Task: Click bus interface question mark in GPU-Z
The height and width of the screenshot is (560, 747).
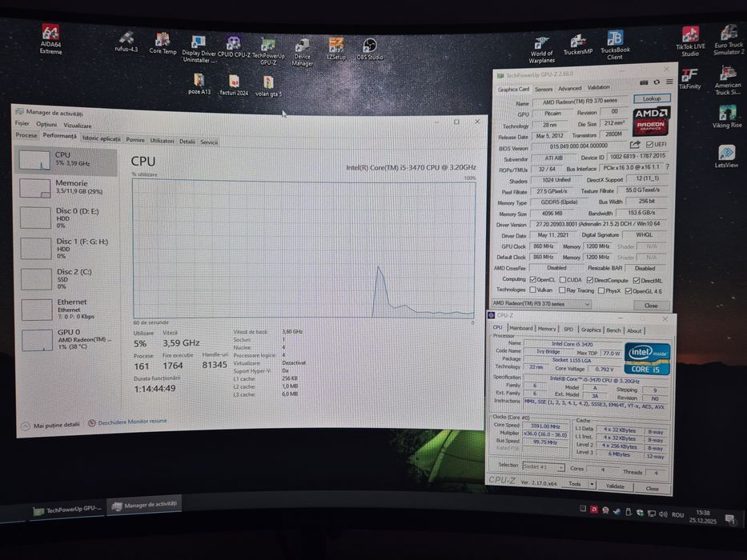Action: (667, 166)
